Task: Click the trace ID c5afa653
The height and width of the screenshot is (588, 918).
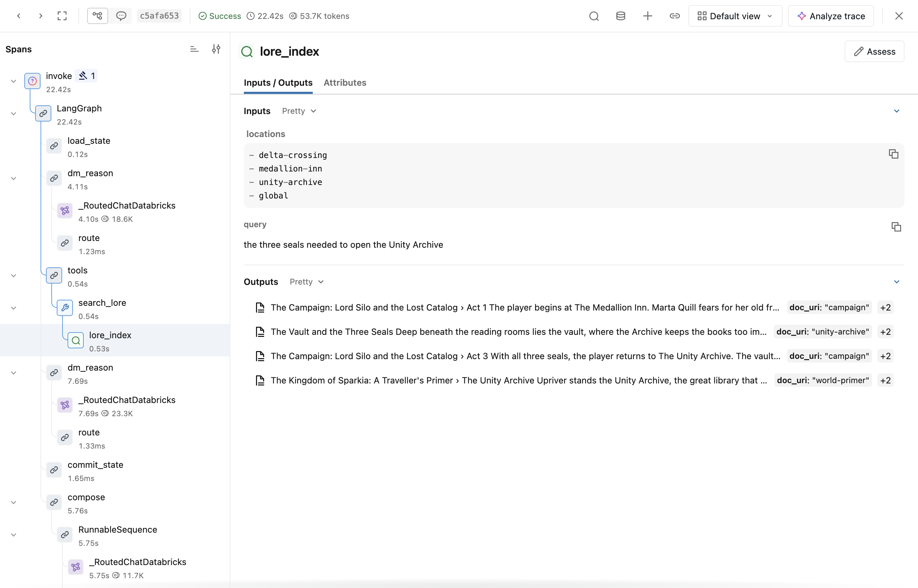Action: (x=159, y=16)
